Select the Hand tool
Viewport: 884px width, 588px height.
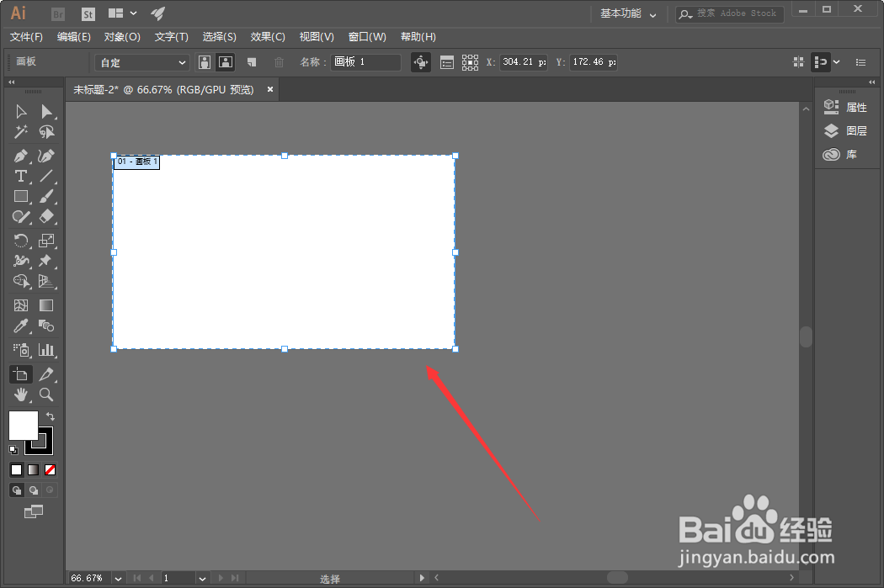[x=21, y=395]
